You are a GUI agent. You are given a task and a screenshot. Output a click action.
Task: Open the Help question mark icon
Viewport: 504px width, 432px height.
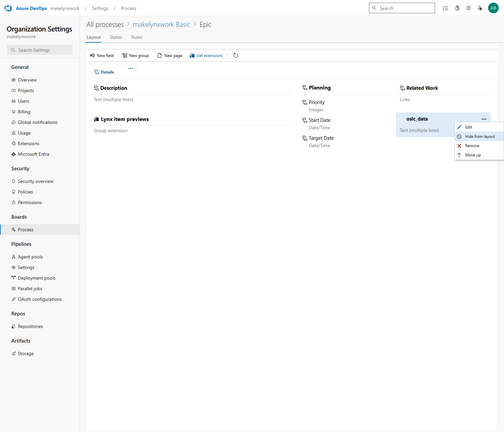(x=469, y=8)
